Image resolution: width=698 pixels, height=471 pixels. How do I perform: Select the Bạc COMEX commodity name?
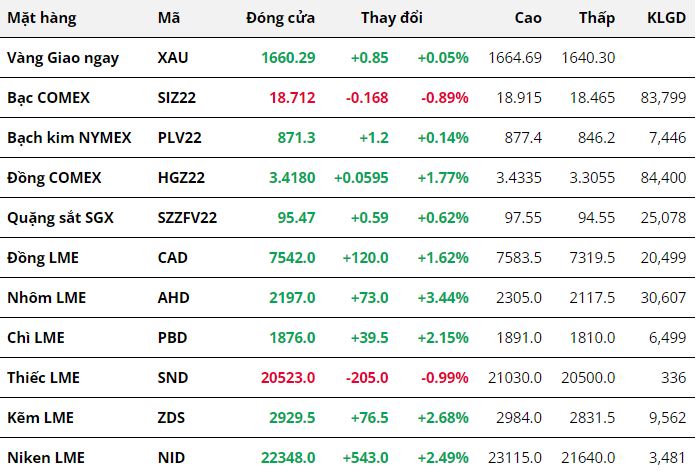49,97
